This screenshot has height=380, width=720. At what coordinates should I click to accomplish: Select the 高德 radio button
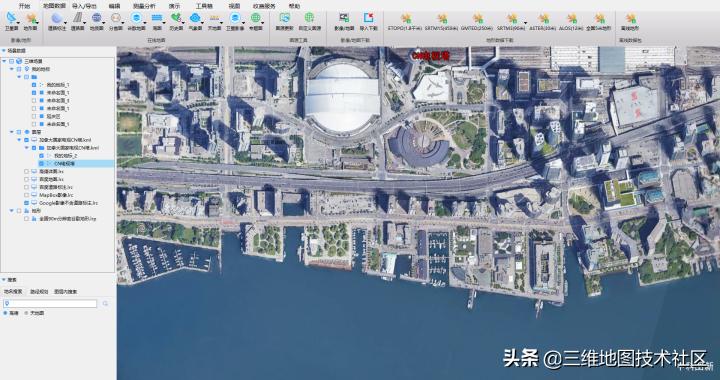tap(6, 313)
